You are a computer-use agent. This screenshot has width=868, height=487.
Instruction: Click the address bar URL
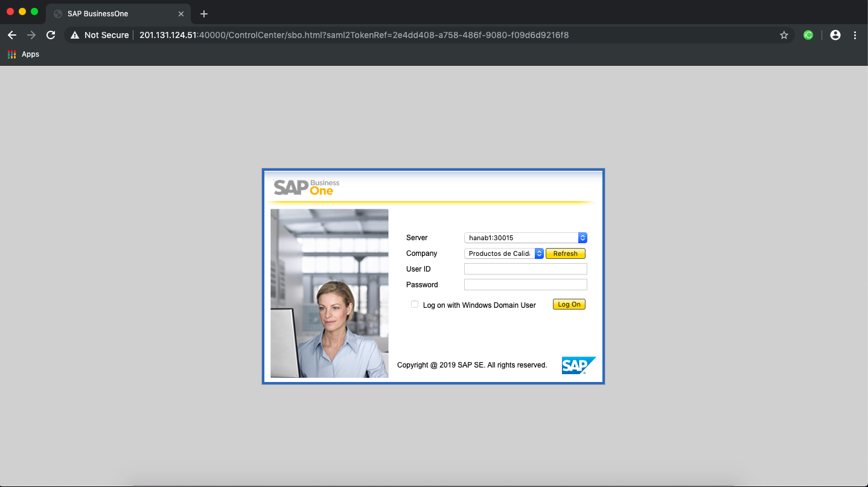354,35
